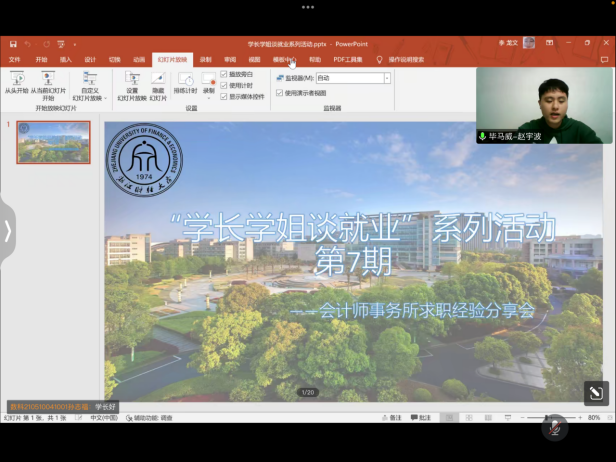Switch to the 设计 ribbon tab
This screenshot has width=616, height=462.
pos(90,59)
